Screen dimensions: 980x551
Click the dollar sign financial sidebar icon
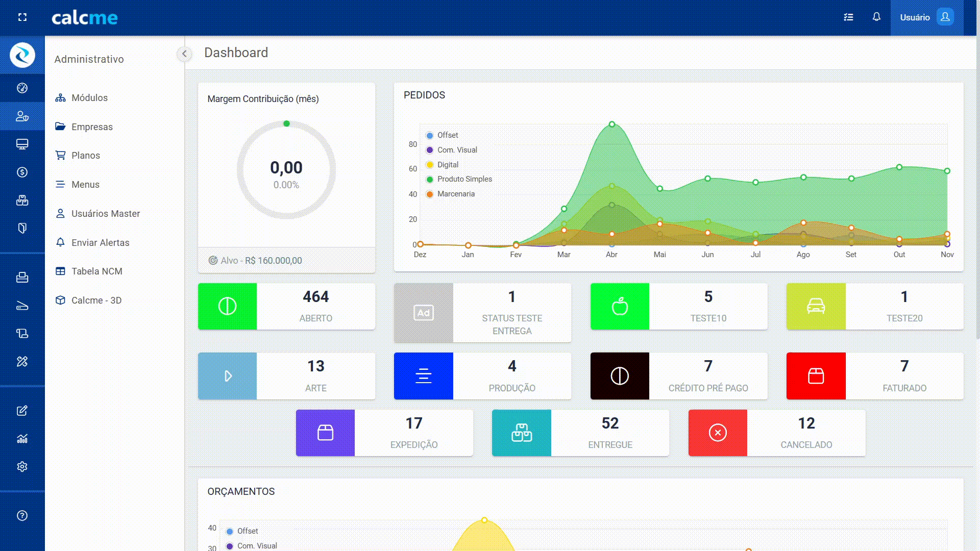coord(22,172)
